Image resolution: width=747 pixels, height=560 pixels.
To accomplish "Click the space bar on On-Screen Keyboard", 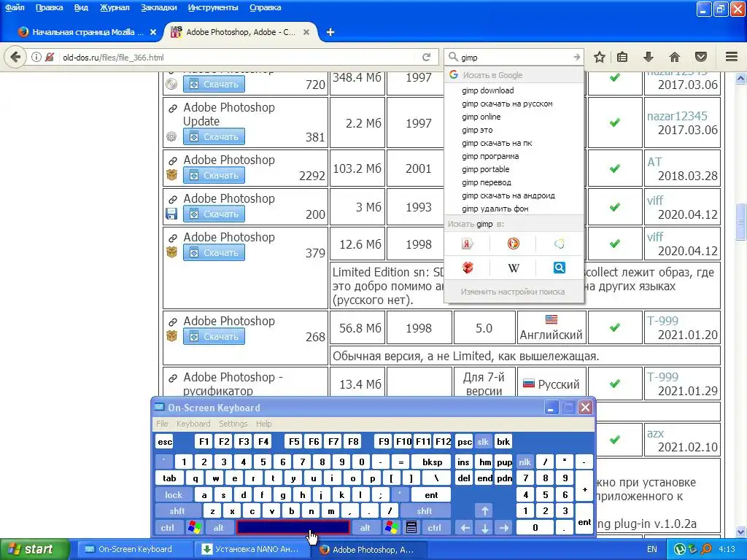I will 293,527.
